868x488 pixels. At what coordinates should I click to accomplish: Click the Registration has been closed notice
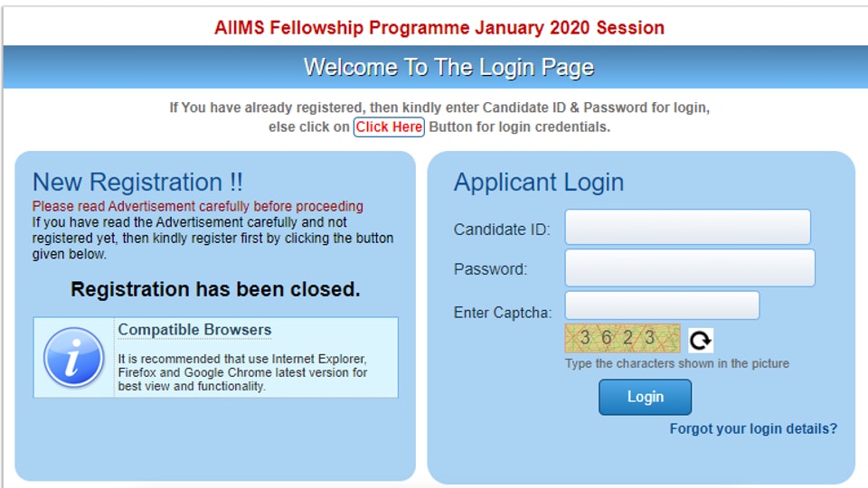215,289
